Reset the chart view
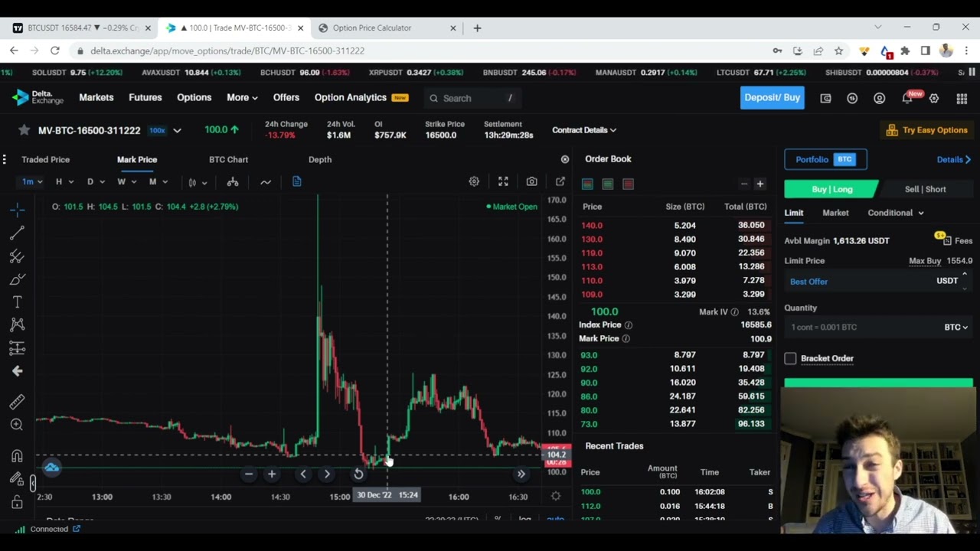Image resolution: width=980 pixels, height=551 pixels. (x=358, y=474)
